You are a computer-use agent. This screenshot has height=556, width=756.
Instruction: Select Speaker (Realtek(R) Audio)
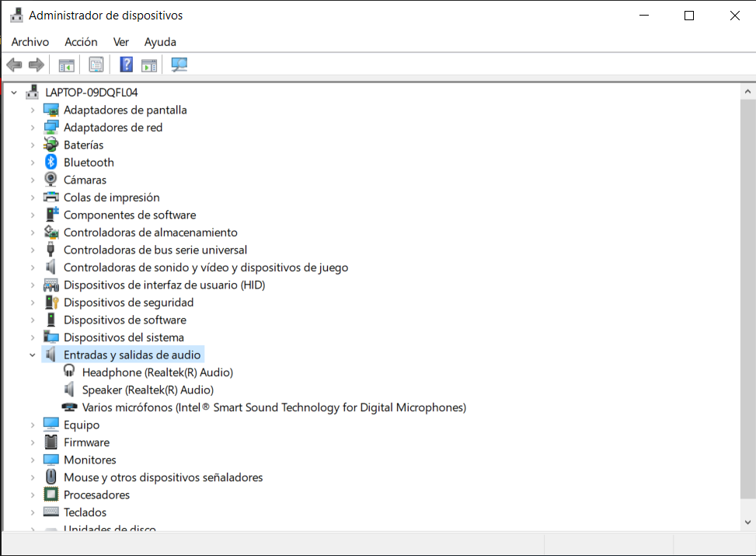coord(148,390)
